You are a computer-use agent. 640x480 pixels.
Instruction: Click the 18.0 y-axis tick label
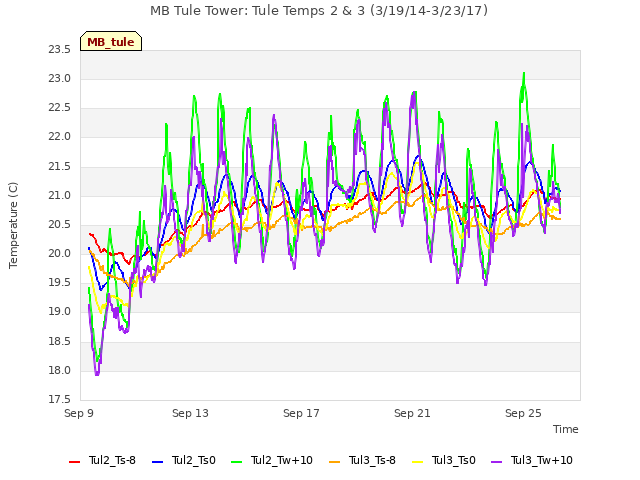click(60, 371)
